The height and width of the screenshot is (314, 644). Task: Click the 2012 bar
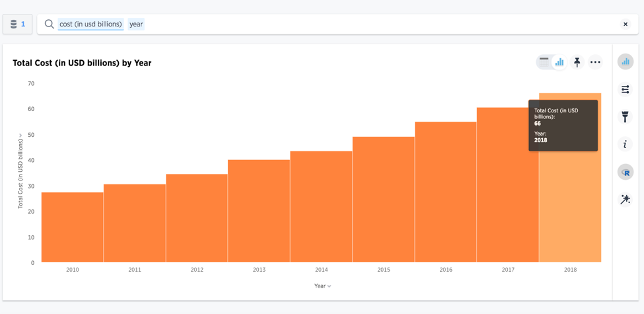pyautogui.click(x=197, y=218)
